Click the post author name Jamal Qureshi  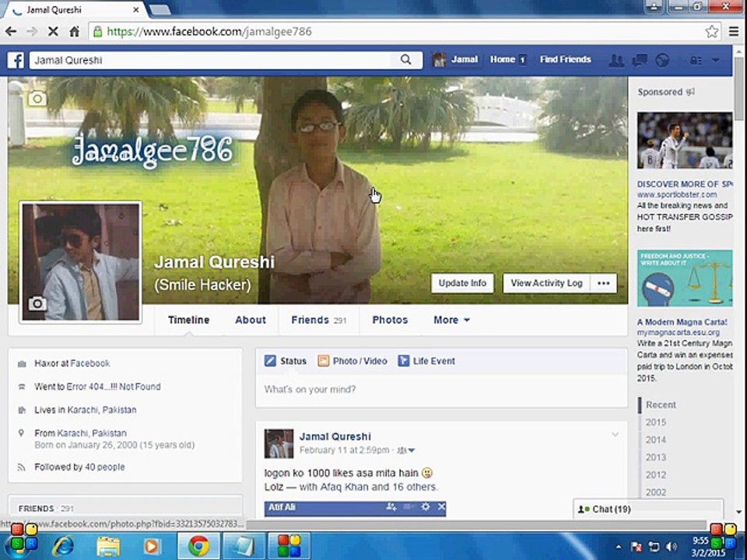tap(335, 436)
